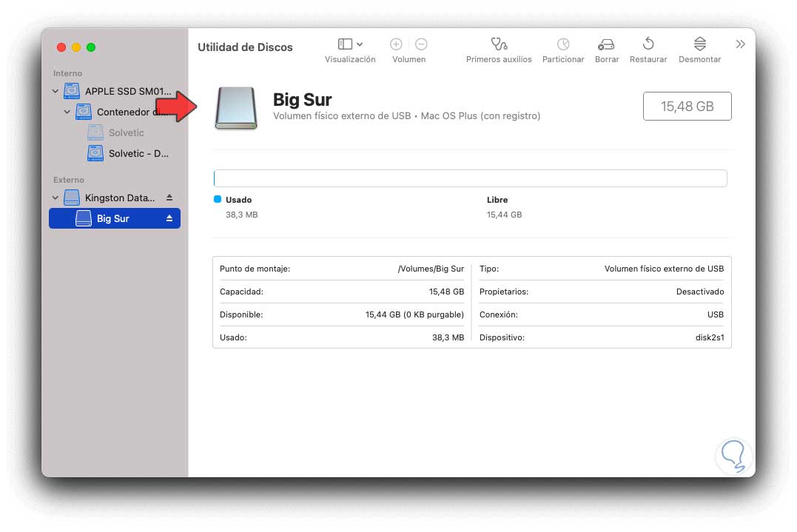Click the Restaurar toolbar label
The height and width of the screenshot is (532, 797).
648,59
